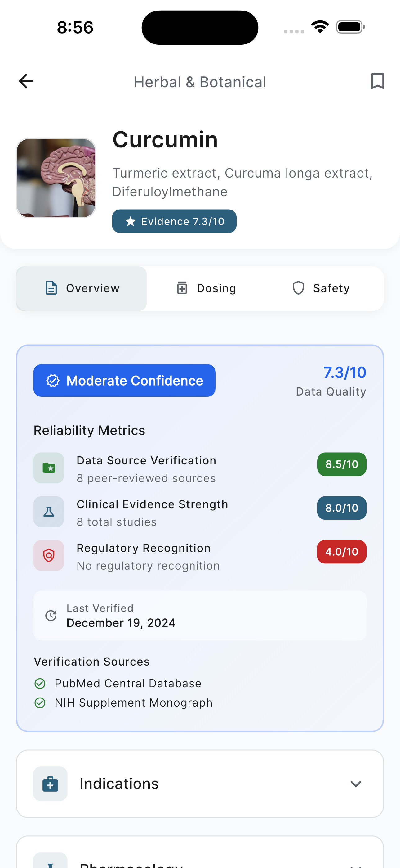Tap the bookmark icon to save Curcumin
Viewport: 400px width, 868px height.
tap(376, 81)
